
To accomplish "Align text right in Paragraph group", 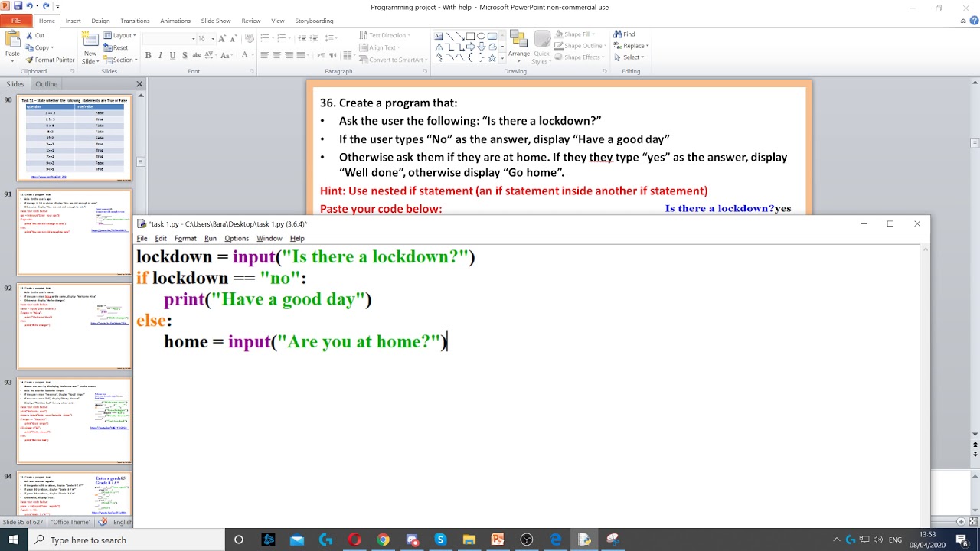I will coord(289,55).
